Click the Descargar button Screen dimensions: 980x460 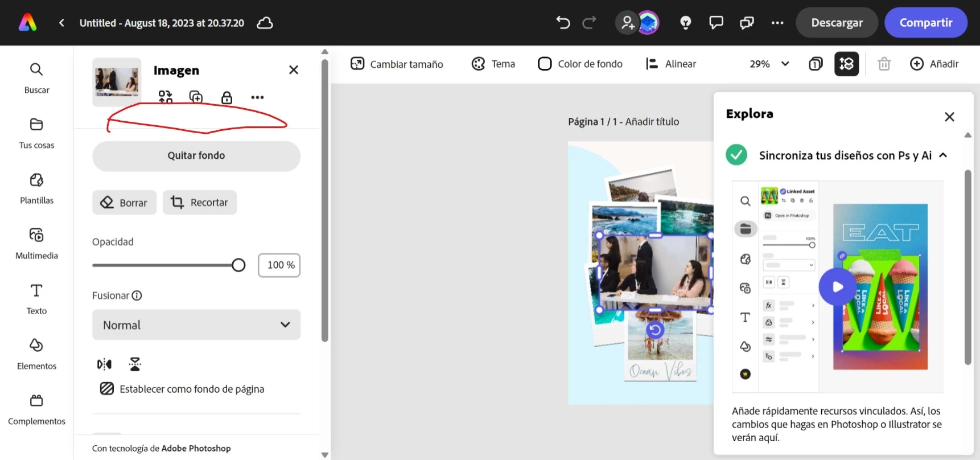(837, 23)
